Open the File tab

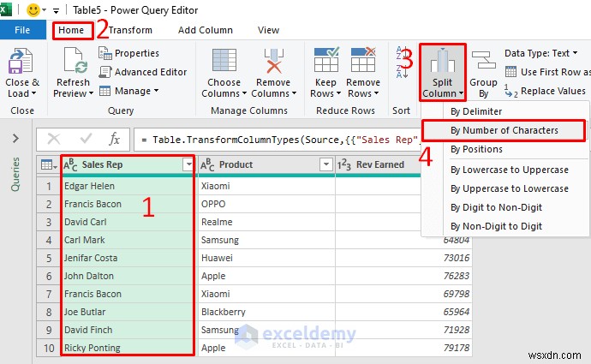(22, 30)
